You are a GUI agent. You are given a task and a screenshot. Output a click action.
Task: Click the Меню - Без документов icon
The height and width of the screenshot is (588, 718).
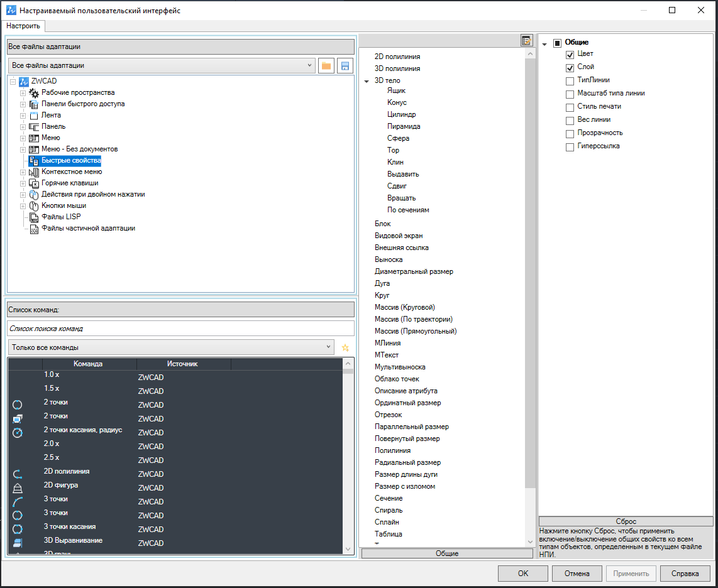(34, 149)
